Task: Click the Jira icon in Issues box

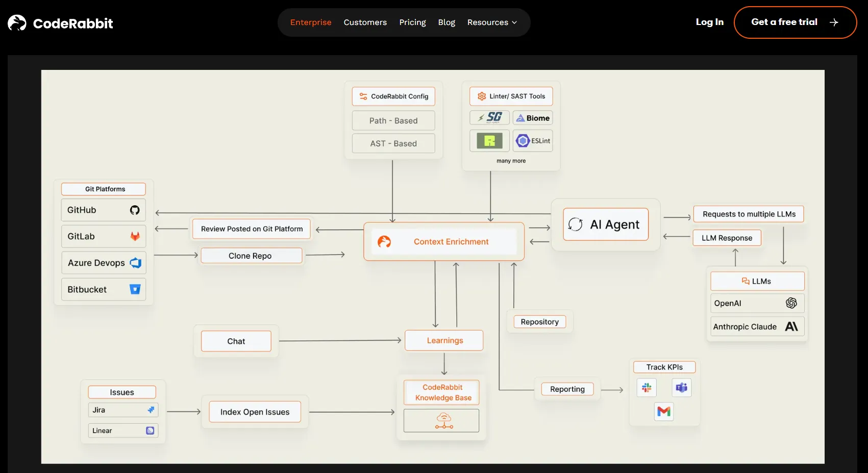Action: pos(151,410)
